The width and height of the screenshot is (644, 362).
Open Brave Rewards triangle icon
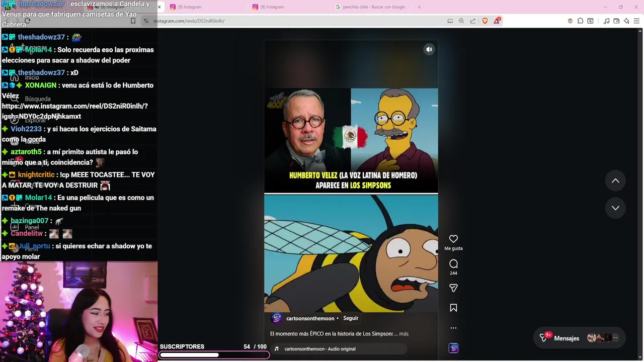point(497,21)
